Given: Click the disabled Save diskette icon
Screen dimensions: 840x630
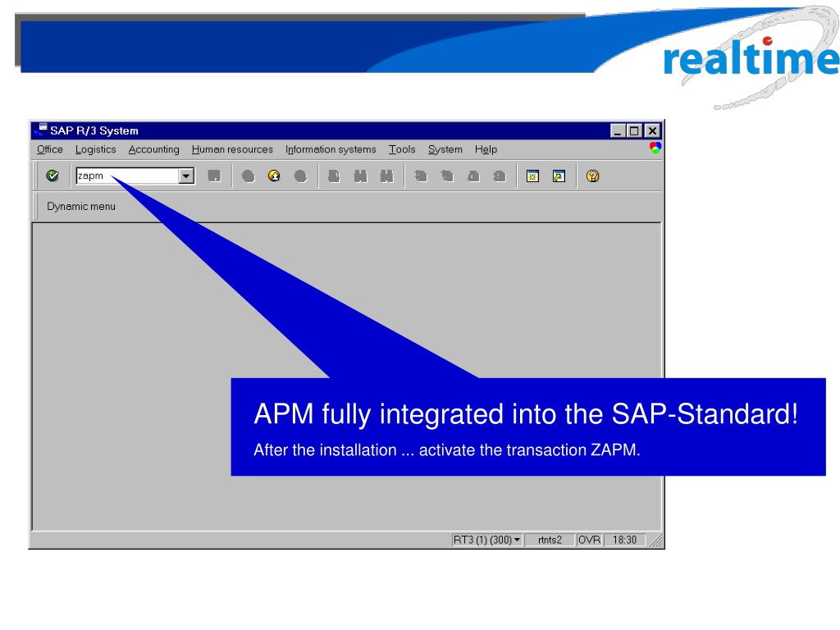Looking at the screenshot, I should click(214, 176).
